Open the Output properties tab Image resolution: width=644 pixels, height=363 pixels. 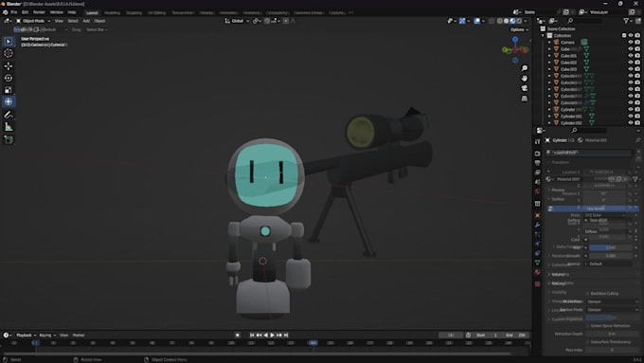(x=538, y=163)
